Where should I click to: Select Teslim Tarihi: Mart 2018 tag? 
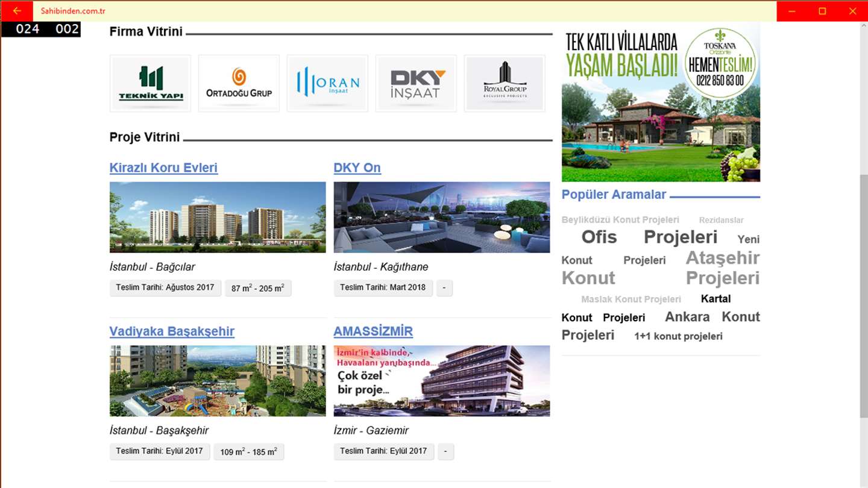(383, 288)
